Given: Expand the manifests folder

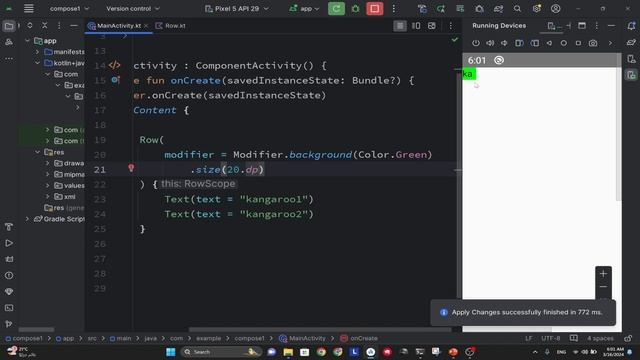Looking at the screenshot, I should click(38, 52).
